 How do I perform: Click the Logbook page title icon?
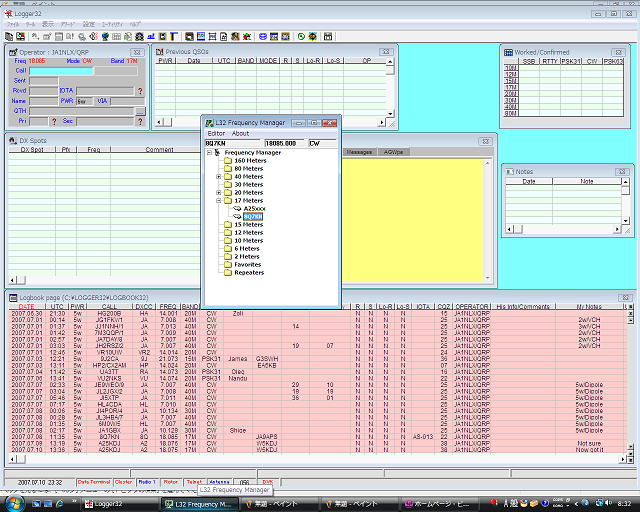tap(13, 298)
